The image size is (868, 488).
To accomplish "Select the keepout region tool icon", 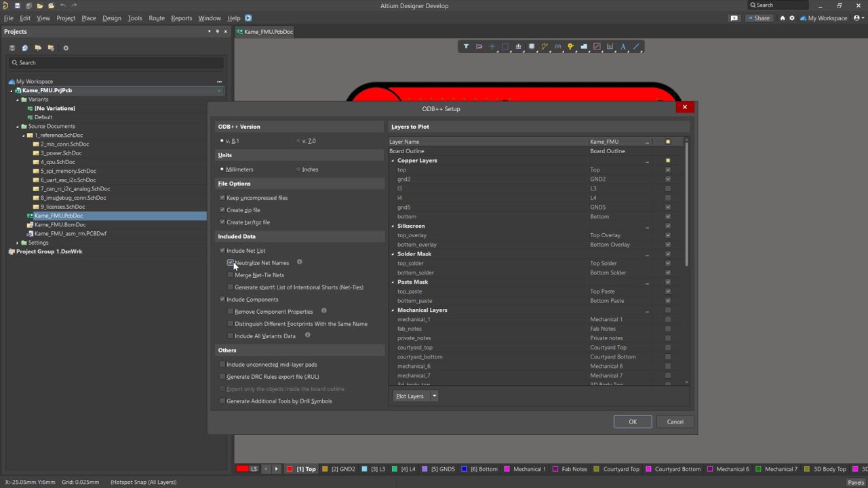I will [597, 47].
